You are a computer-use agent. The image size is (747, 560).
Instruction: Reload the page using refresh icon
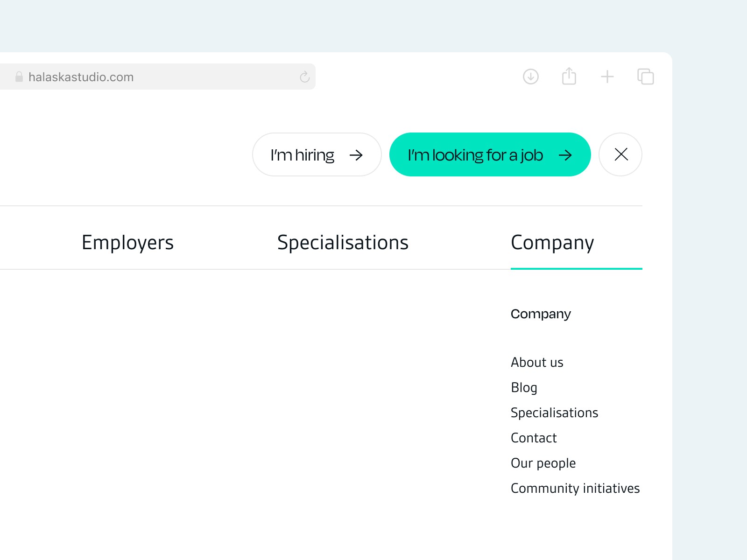[305, 77]
